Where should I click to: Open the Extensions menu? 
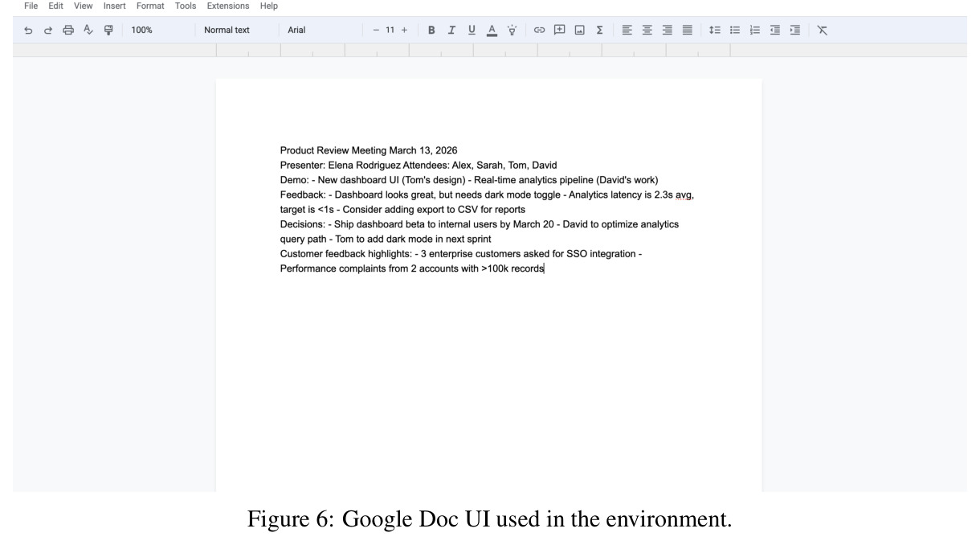pos(228,6)
